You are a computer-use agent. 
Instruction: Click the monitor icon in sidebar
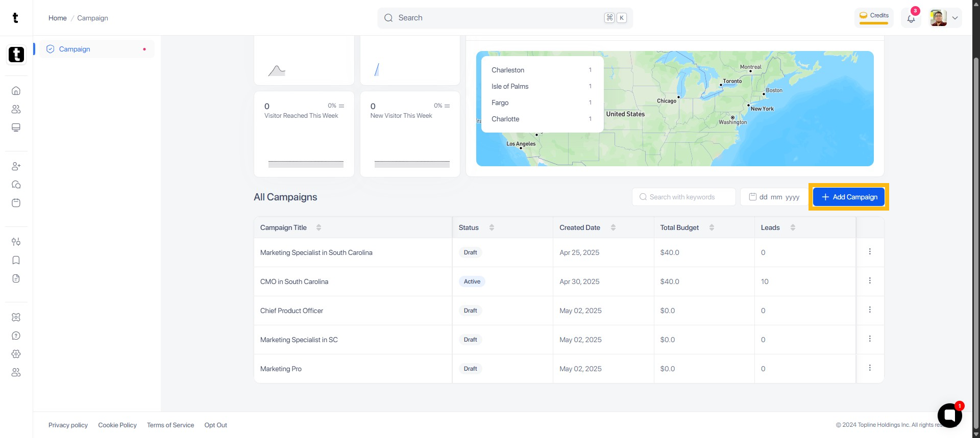click(16, 127)
